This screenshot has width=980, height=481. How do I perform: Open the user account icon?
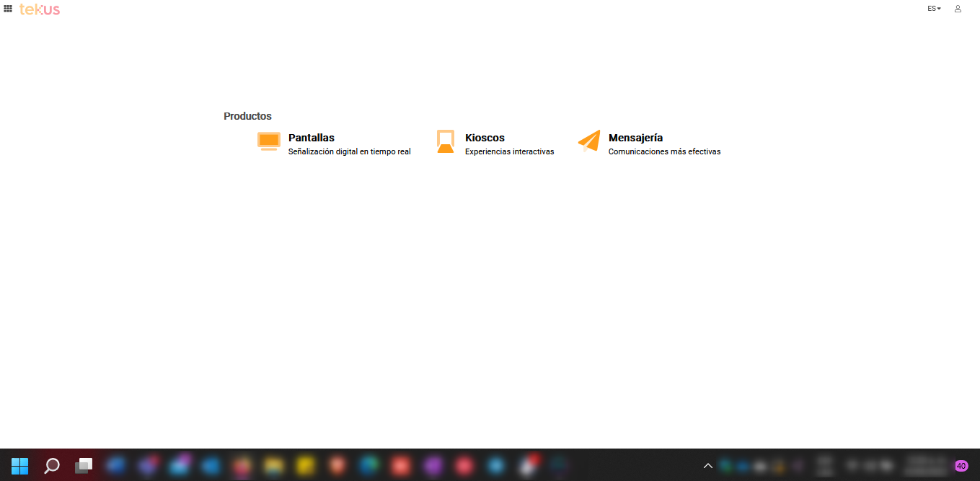click(958, 9)
